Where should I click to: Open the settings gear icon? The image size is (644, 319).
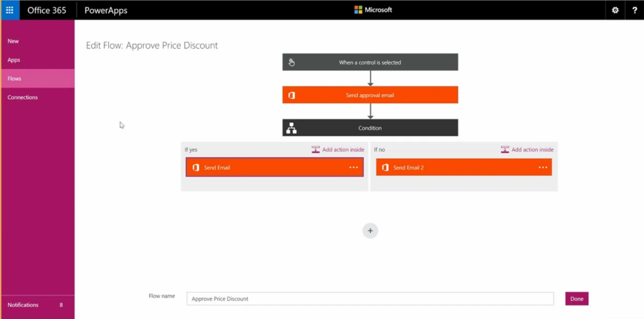[615, 10]
